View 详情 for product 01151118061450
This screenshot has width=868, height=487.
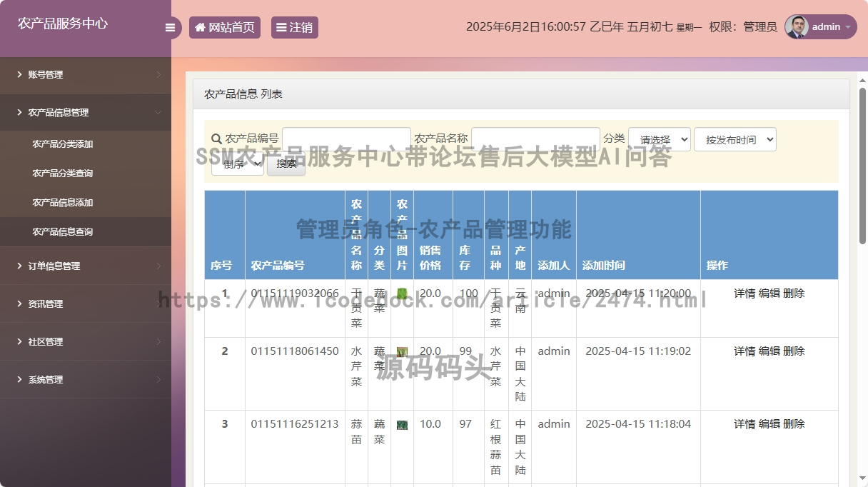745,351
